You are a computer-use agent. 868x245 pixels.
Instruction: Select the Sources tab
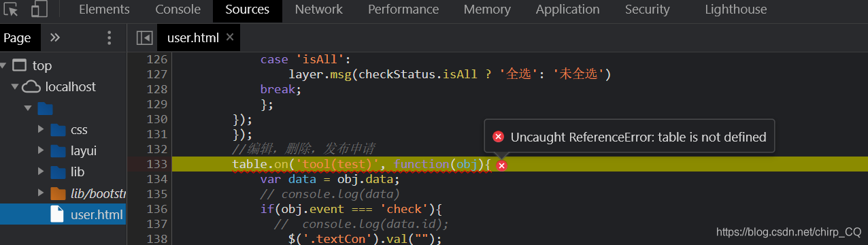point(247,10)
